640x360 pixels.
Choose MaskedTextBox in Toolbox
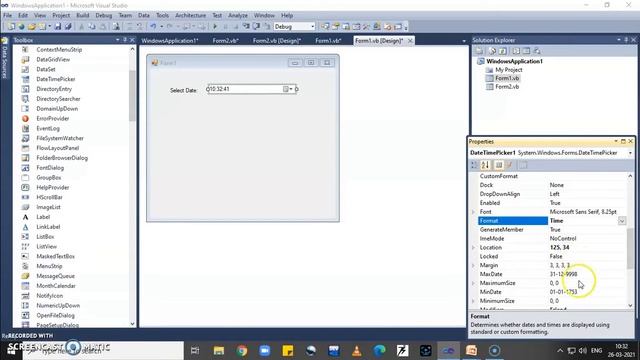[56, 256]
